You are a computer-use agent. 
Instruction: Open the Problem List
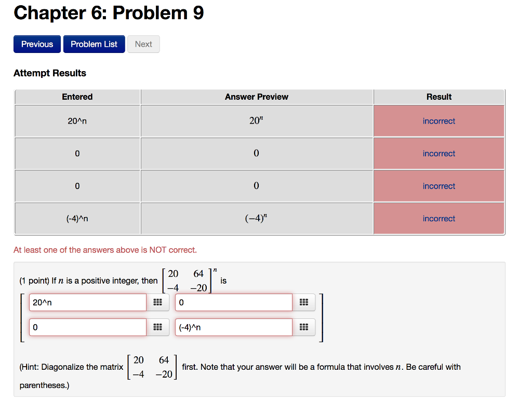point(94,44)
